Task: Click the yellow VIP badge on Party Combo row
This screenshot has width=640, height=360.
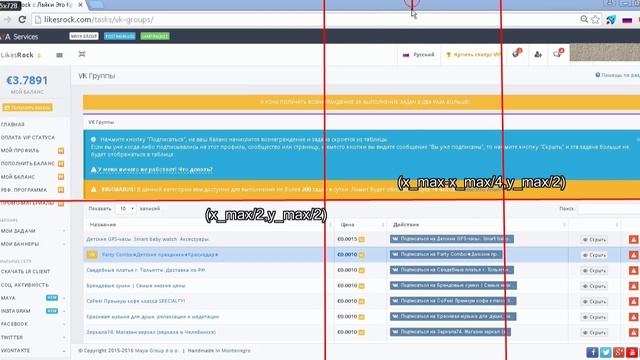Action: pyautogui.click(x=92, y=255)
